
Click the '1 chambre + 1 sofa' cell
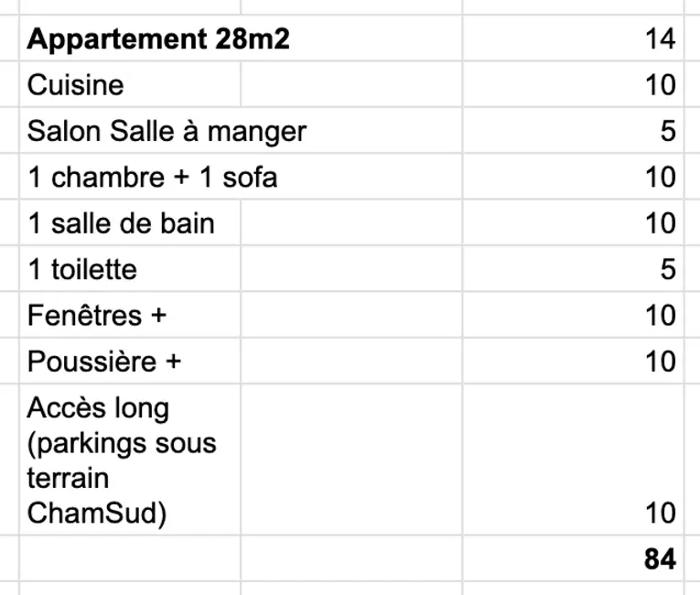(x=152, y=177)
